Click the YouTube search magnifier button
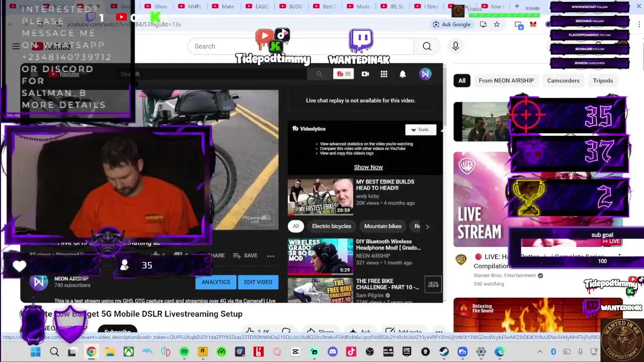The height and width of the screenshot is (362, 644). [427, 46]
